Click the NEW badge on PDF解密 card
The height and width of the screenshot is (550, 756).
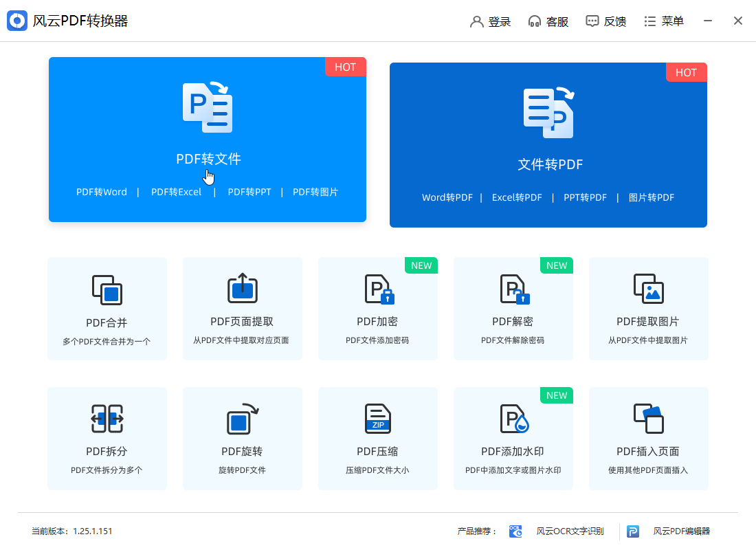(557, 265)
